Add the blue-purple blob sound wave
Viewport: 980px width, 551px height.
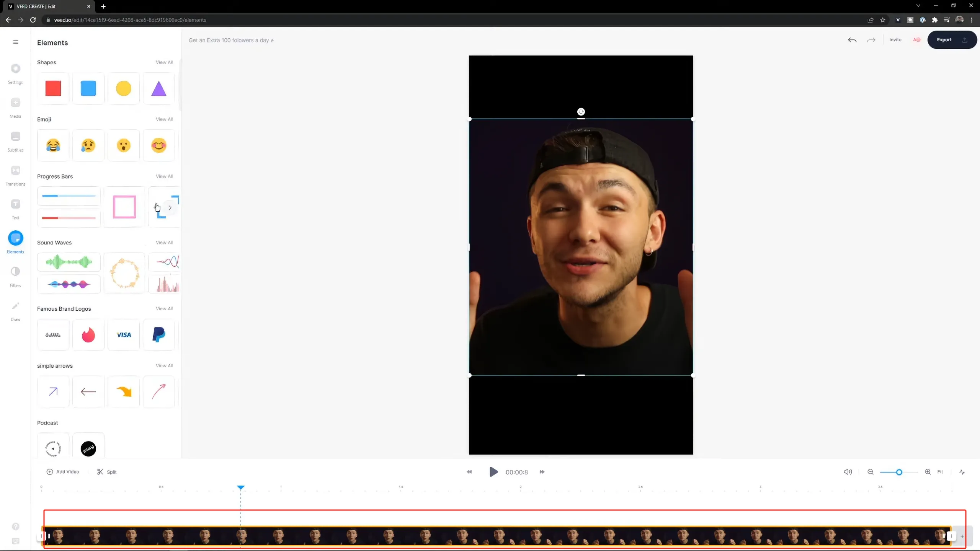69,284
